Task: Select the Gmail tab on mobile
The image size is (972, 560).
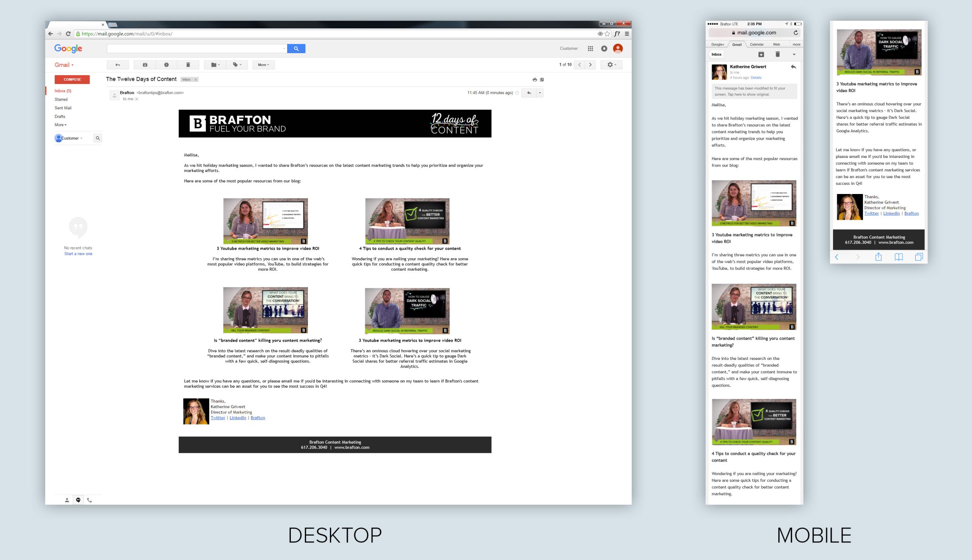Action: point(737,45)
